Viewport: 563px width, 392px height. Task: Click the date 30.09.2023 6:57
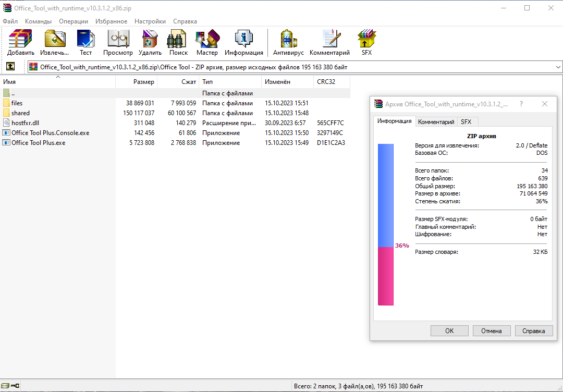285,123
